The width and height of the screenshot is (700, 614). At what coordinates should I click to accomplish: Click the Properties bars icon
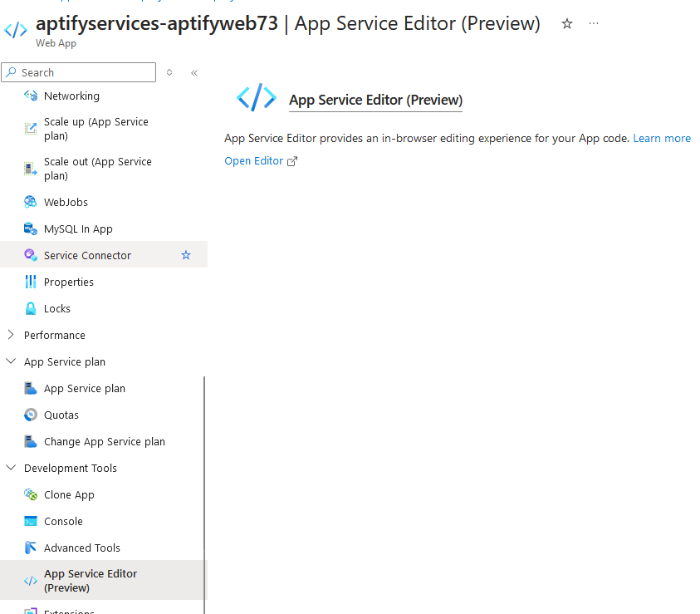31,282
